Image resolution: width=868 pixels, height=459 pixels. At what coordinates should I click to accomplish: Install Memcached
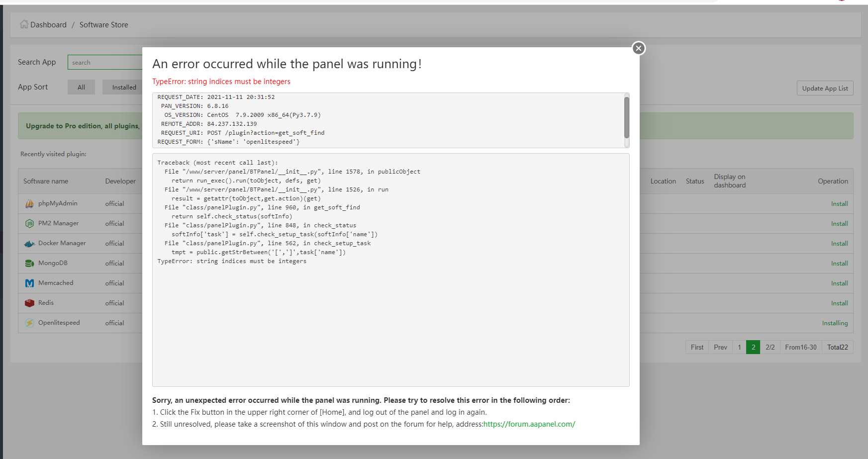click(x=839, y=283)
